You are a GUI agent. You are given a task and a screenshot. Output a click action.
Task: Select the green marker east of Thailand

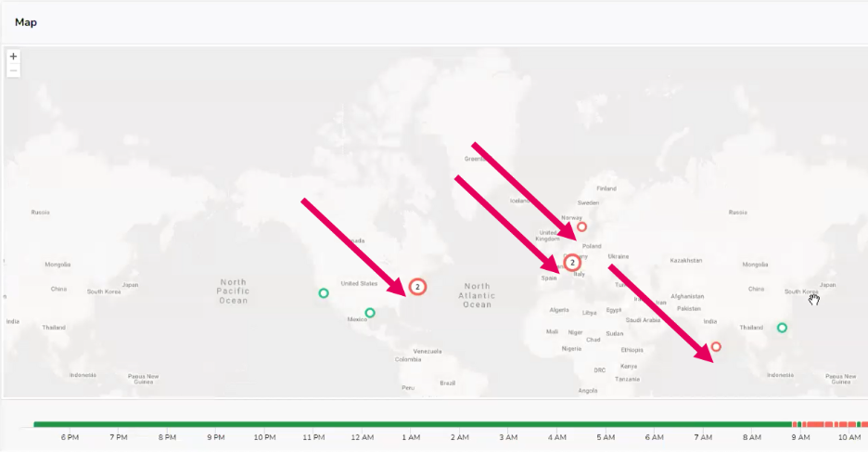tap(782, 327)
